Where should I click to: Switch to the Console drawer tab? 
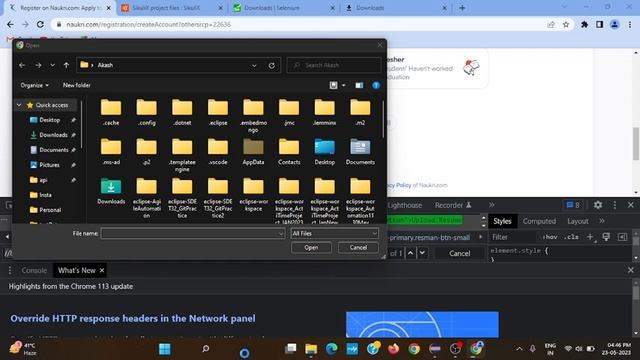pyautogui.click(x=34, y=270)
